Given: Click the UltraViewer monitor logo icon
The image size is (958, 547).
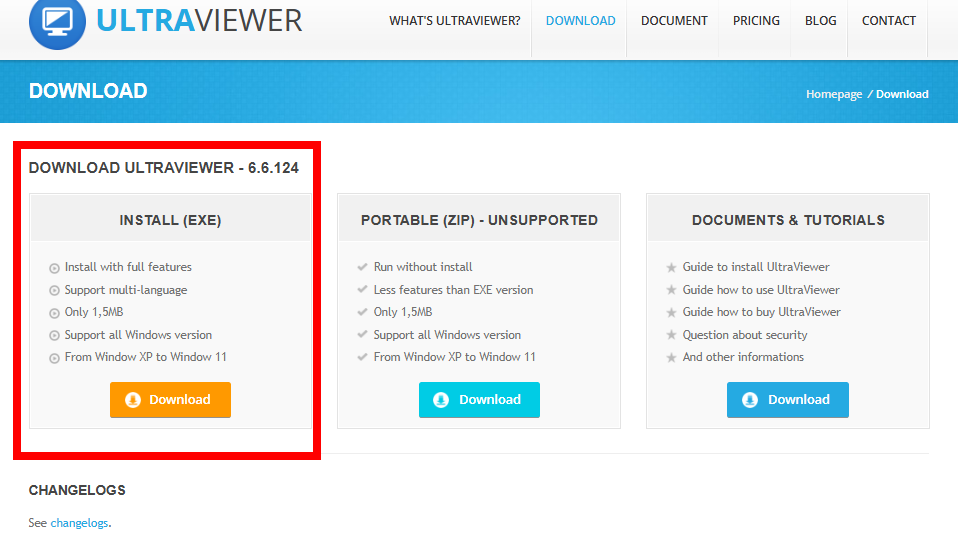Looking at the screenshot, I should [x=57, y=22].
